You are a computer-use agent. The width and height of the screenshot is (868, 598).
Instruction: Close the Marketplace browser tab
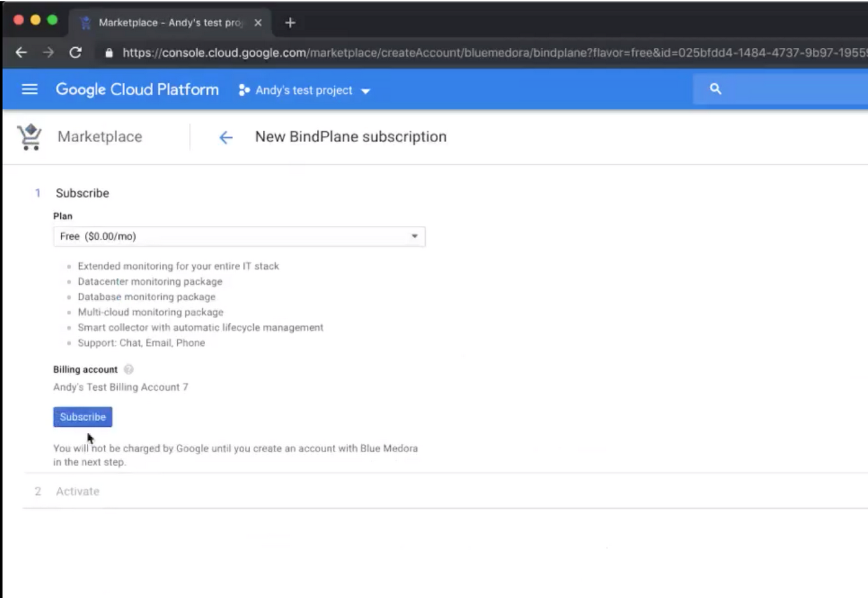pos(258,22)
